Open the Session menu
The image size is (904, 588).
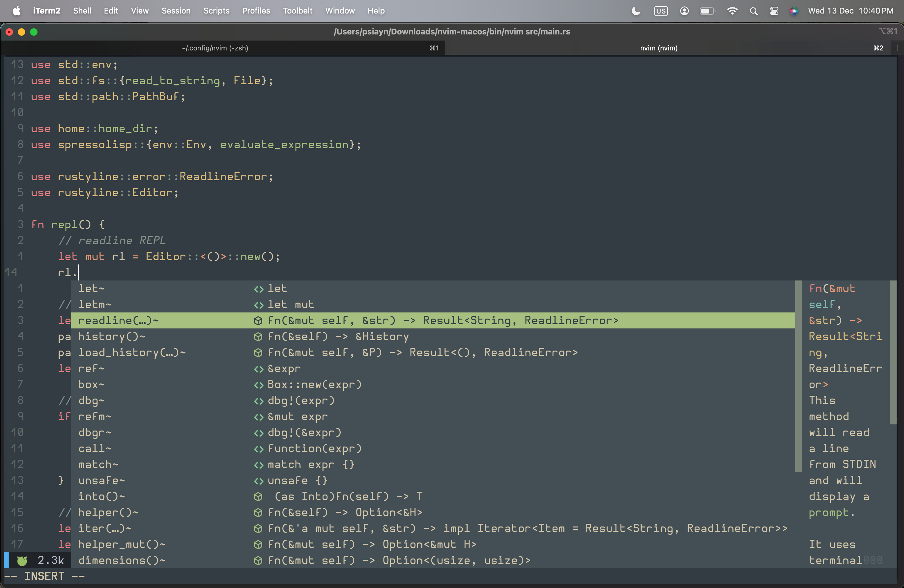(x=176, y=11)
